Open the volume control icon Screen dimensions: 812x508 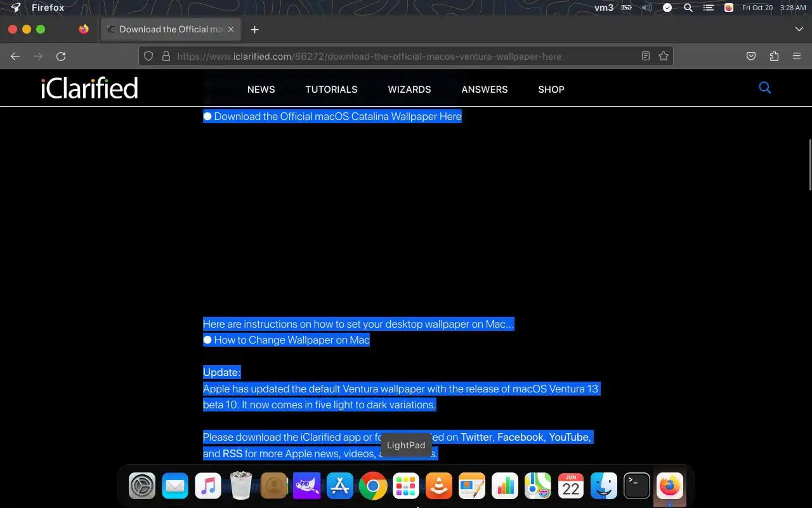pos(646,8)
